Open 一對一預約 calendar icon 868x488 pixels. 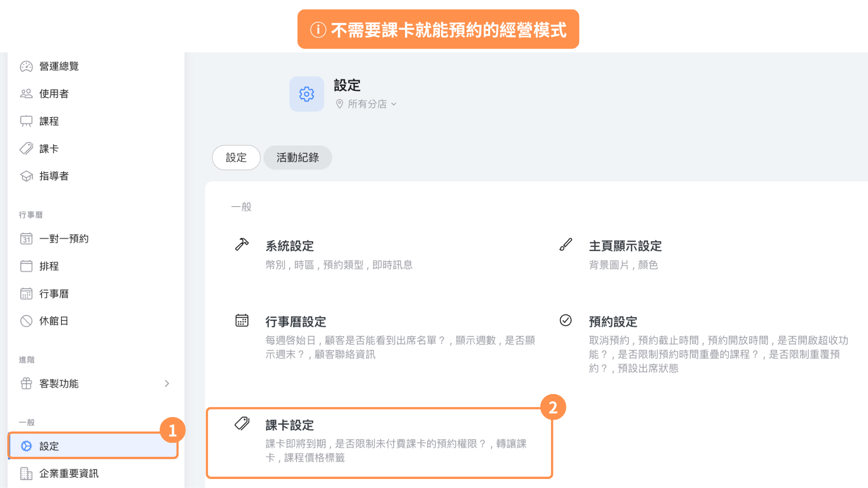coord(26,239)
